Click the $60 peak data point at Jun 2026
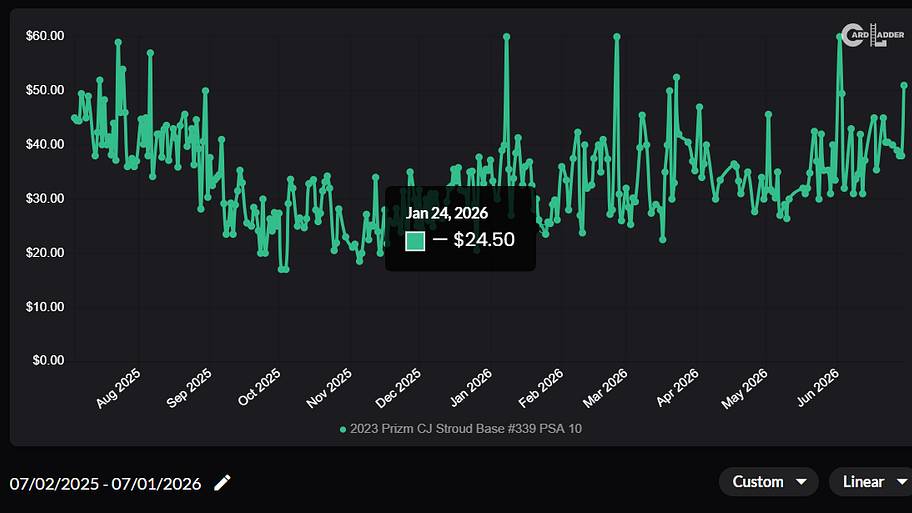Image resolution: width=912 pixels, height=513 pixels. coord(839,37)
